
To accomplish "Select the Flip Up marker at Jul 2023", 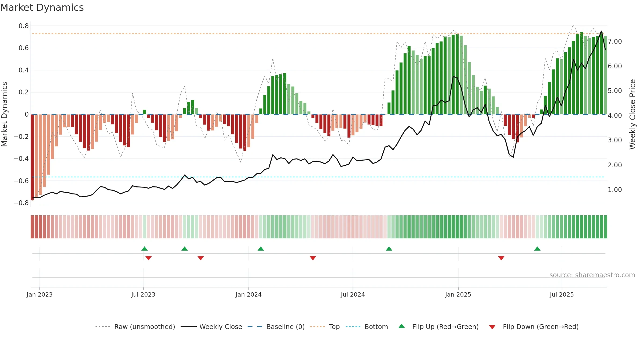I will point(144,249).
